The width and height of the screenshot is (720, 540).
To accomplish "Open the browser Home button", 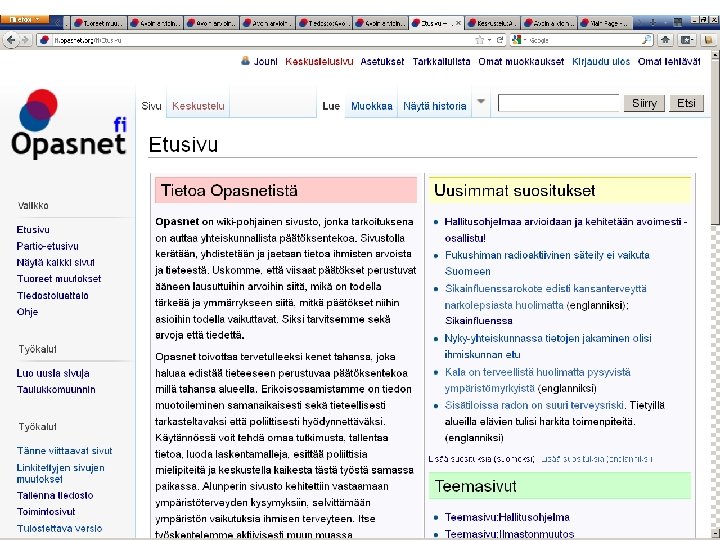I will tap(665, 40).
